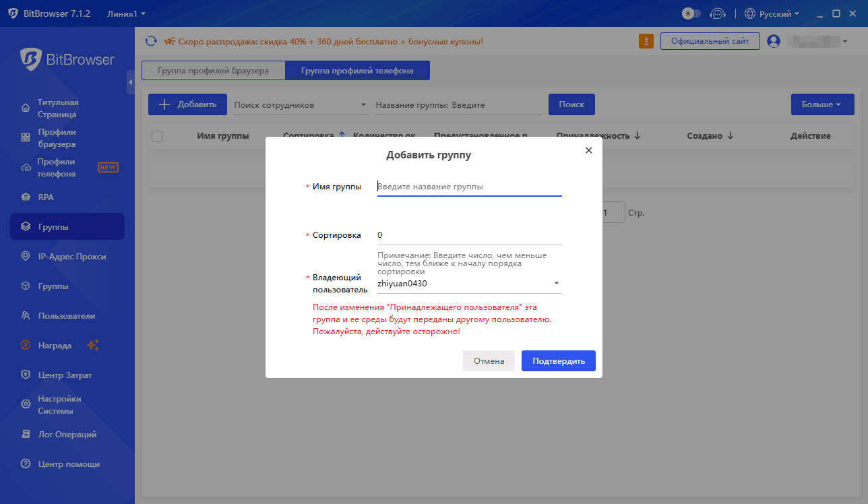Open Настройки Системы in the sidebar
This screenshot has height=504, width=868.
[x=67, y=405]
